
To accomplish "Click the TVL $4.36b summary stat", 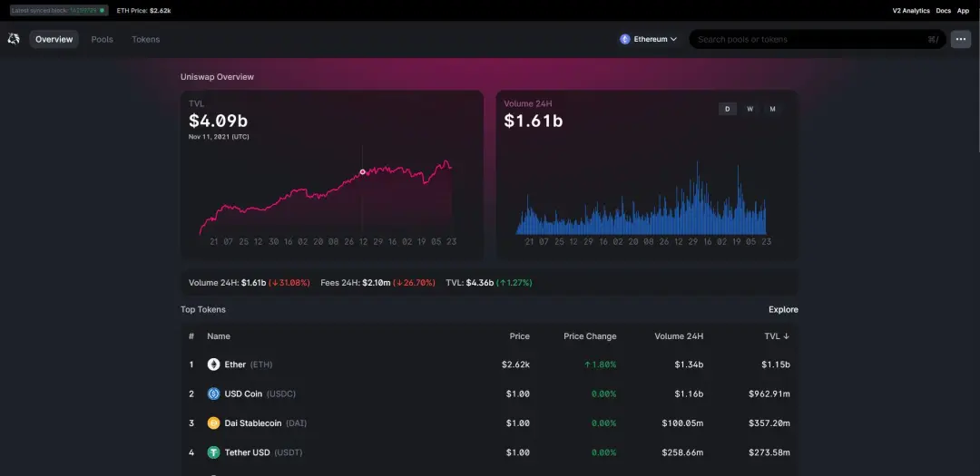I will [489, 282].
